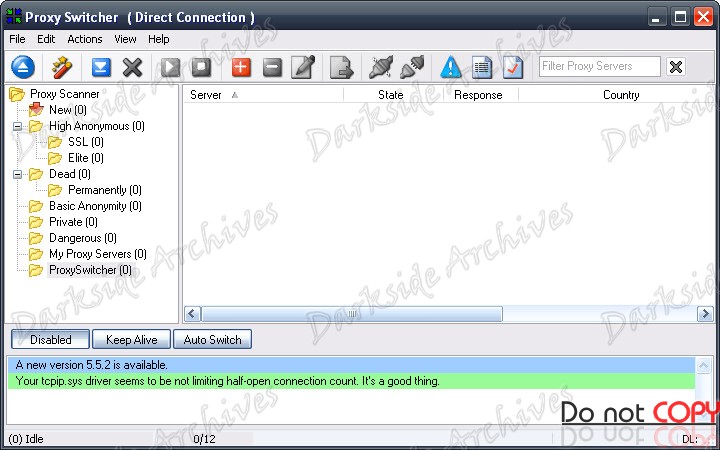The height and width of the screenshot is (450, 720).
Task: Click the export document arrow icon
Action: [342, 67]
